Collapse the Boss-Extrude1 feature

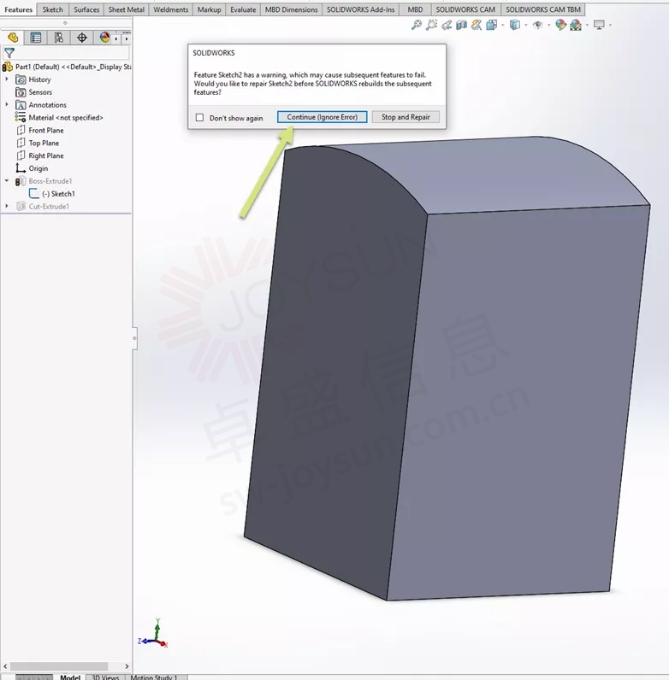tap(7, 181)
